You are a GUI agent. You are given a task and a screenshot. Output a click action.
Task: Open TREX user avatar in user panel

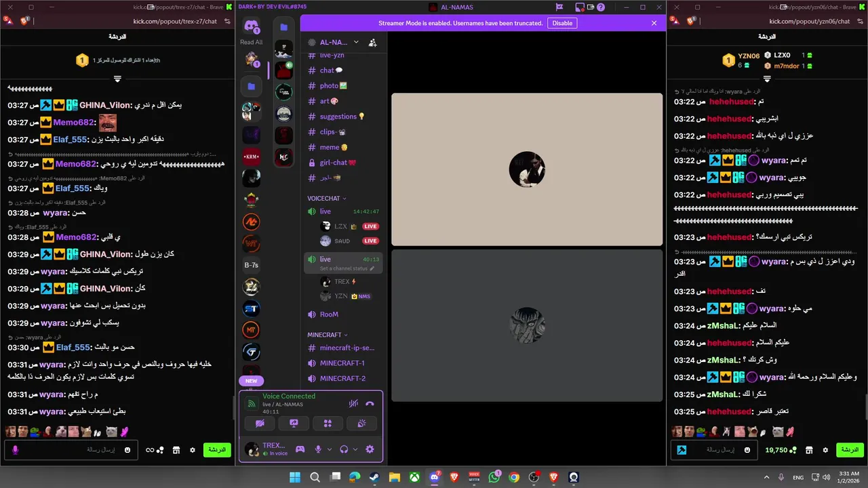click(252, 449)
